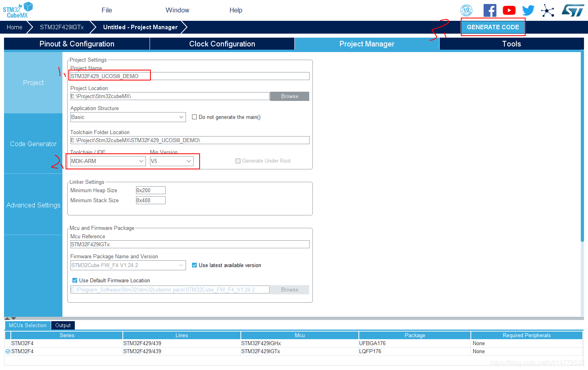The image size is (588, 370).
Task: Open the Advanced Settings side section
Action: (x=33, y=205)
